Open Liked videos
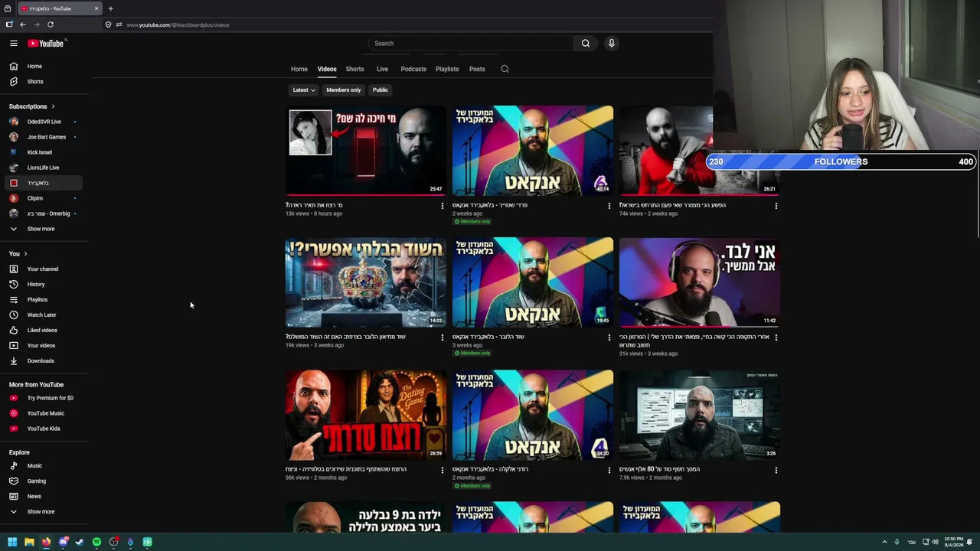The image size is (980, 551). click(x=44, y=331)
